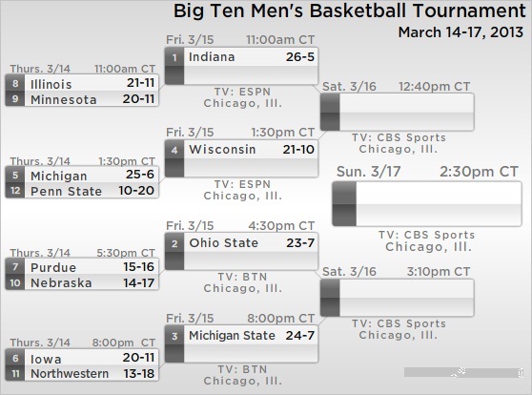Click the seed 9 badge beside Minnesota
This screenshot has height=395, width=532.
click(15, 98)
